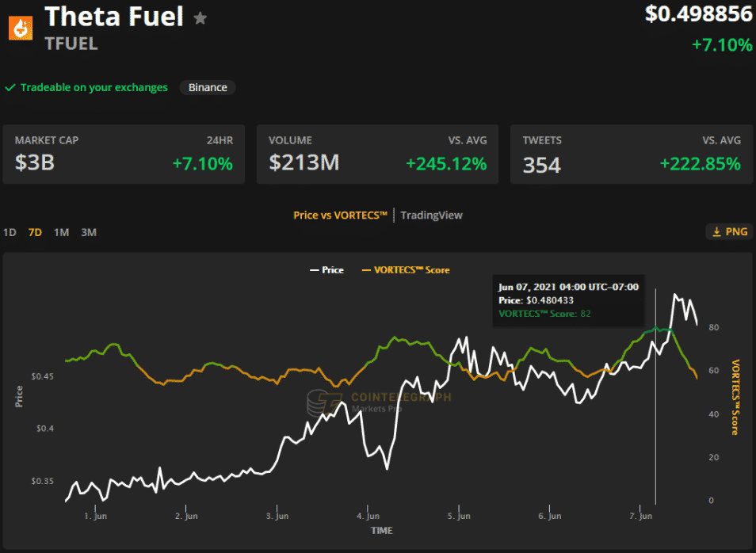
Task: Select the Price vs VORTECS view
Action: (340, 215)
